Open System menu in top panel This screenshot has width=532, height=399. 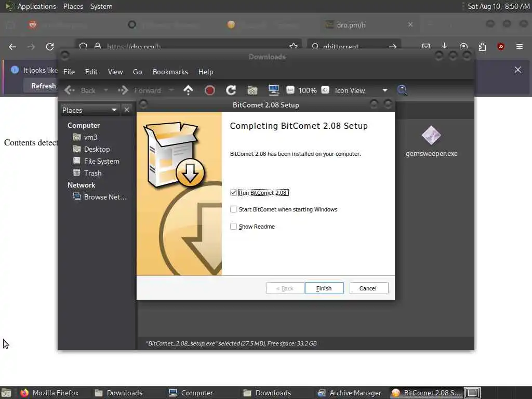101,6
